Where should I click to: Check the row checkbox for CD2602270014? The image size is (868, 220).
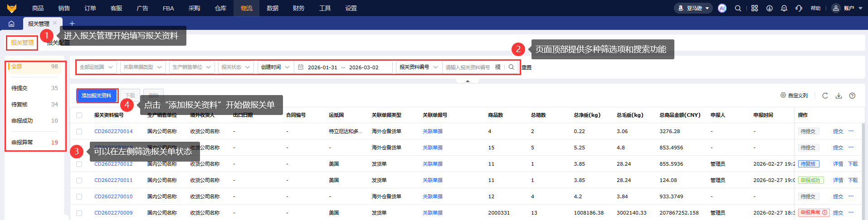tap(79, 131)
